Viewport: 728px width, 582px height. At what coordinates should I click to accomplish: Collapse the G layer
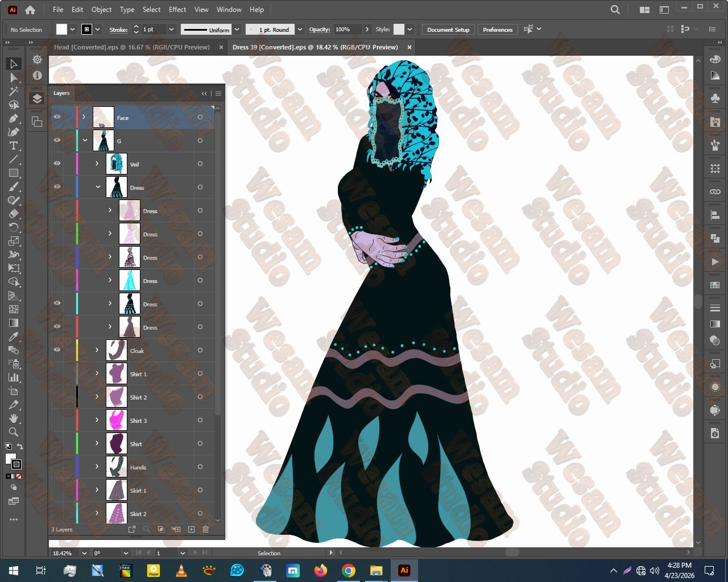point(85,140)
